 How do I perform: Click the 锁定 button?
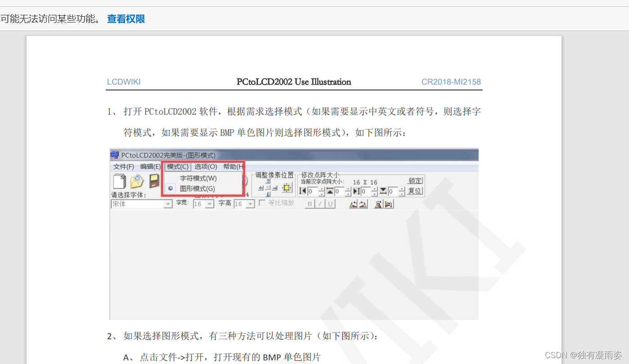tap(415, 180)
